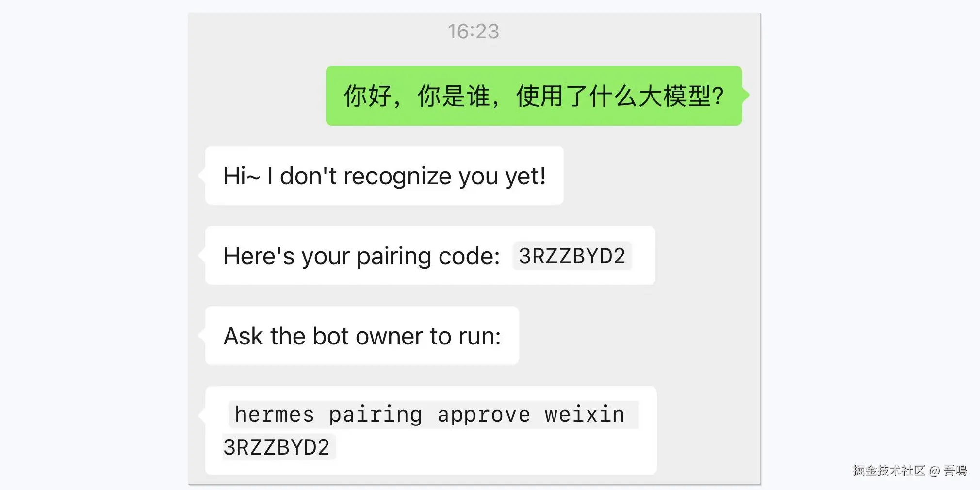Viewport: 980px width, 490px height.
Task: Select the "Ask the bot owner to run:" message
Action: point(362,336)
